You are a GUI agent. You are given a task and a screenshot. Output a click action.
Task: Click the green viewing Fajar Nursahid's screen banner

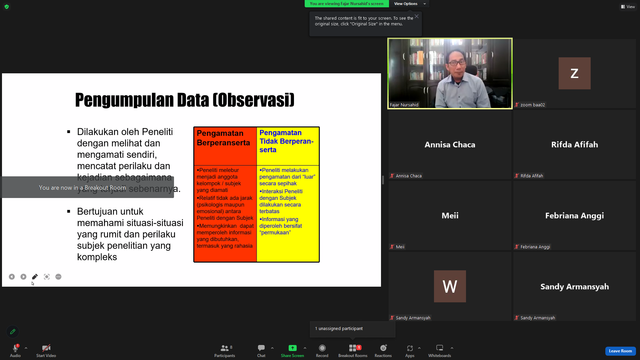347,4
